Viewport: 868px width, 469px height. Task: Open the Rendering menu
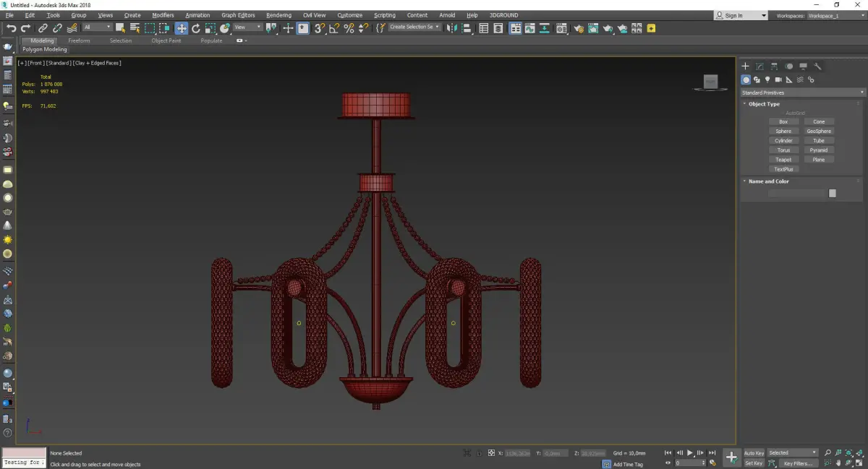[278, 15]
